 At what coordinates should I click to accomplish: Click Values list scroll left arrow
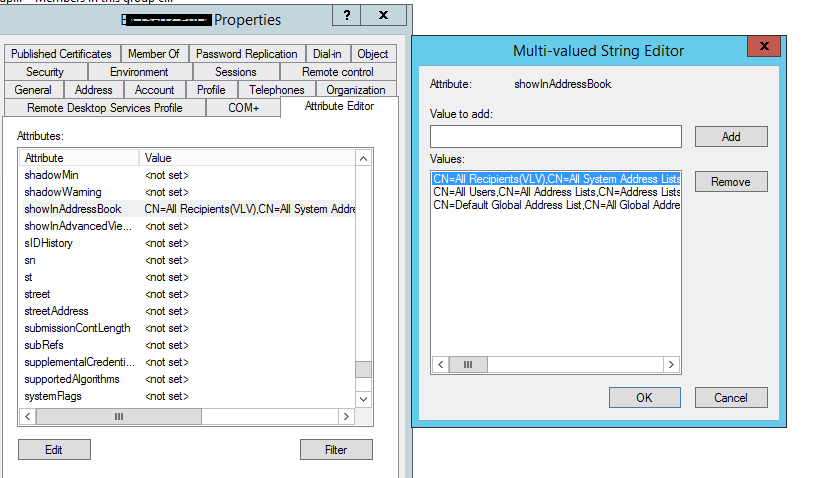(x=440, y=364)
